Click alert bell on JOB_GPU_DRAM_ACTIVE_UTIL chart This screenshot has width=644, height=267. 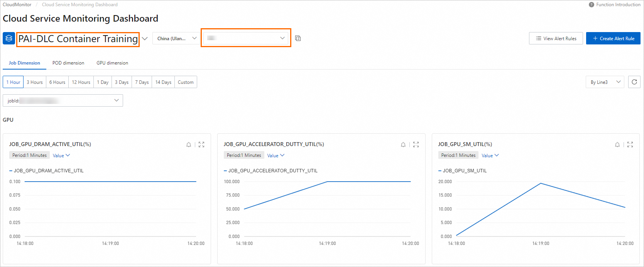coord(189,145)
